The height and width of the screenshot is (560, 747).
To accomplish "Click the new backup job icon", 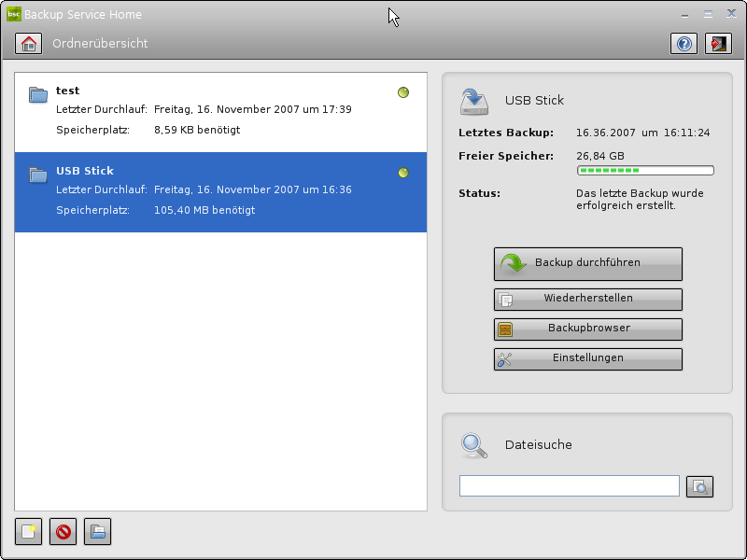I will (x=29, y=532).
